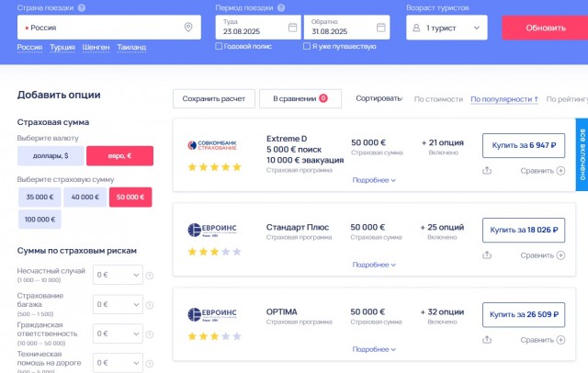588x373 pixels.
Task: Click the Обновить button
Action: 545,28
